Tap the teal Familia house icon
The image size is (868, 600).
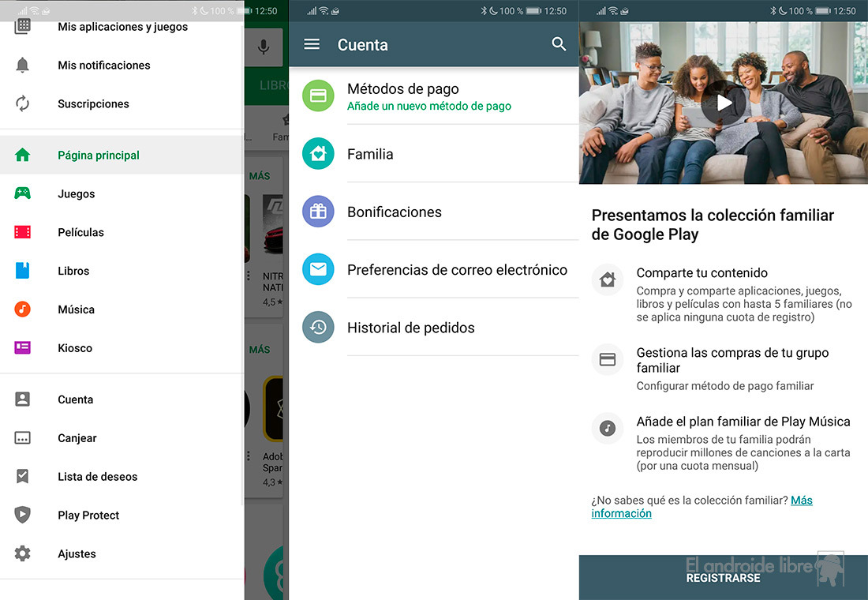pos(318,154)
